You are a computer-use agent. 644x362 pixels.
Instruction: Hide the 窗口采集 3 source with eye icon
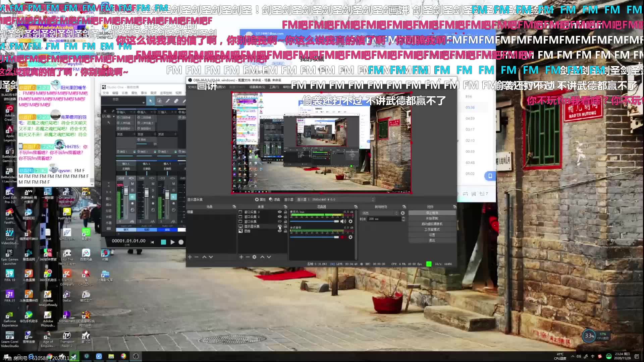[x=279, y=212]
